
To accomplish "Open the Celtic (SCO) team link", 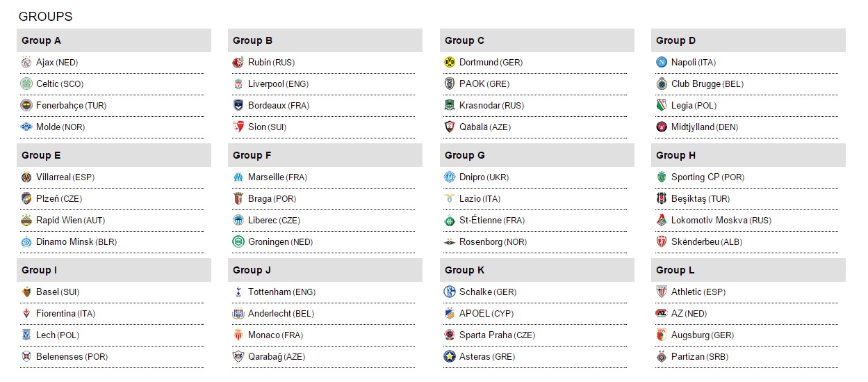I will (x=60, y=84).
